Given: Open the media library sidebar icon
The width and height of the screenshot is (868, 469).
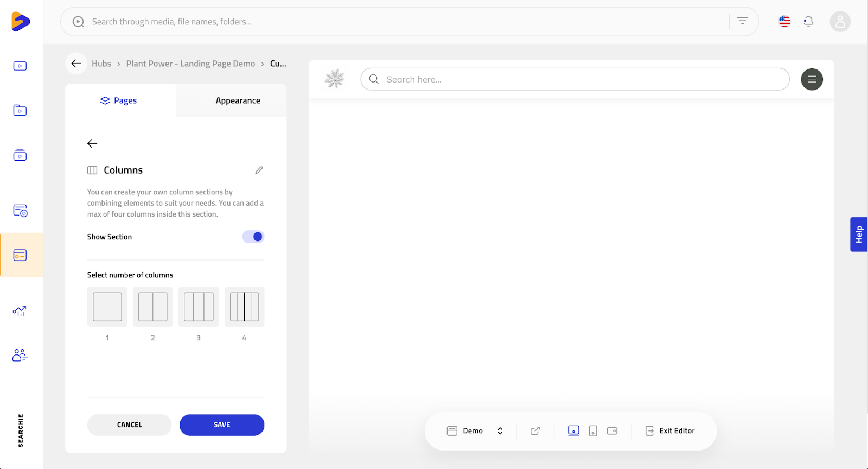Looking at the screenshot, I should [x=20, y=66].
